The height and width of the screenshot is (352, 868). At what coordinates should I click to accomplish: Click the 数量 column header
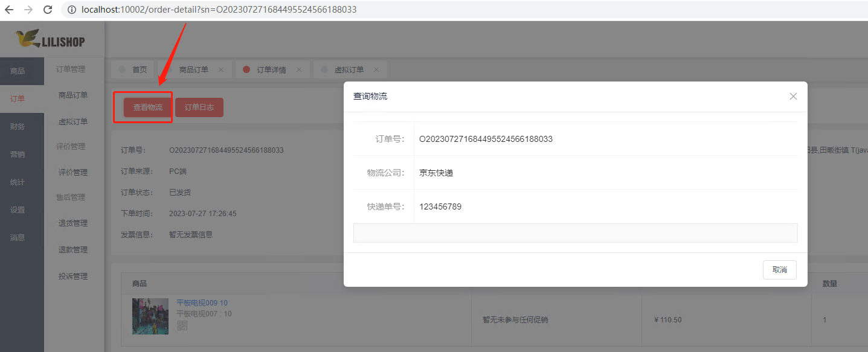coord(830,284)
